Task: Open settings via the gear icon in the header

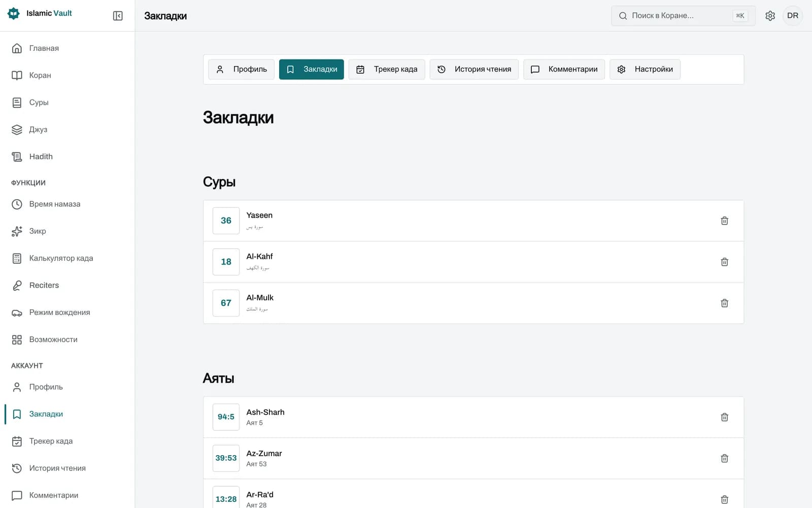Action: click(x=770, y=16)
